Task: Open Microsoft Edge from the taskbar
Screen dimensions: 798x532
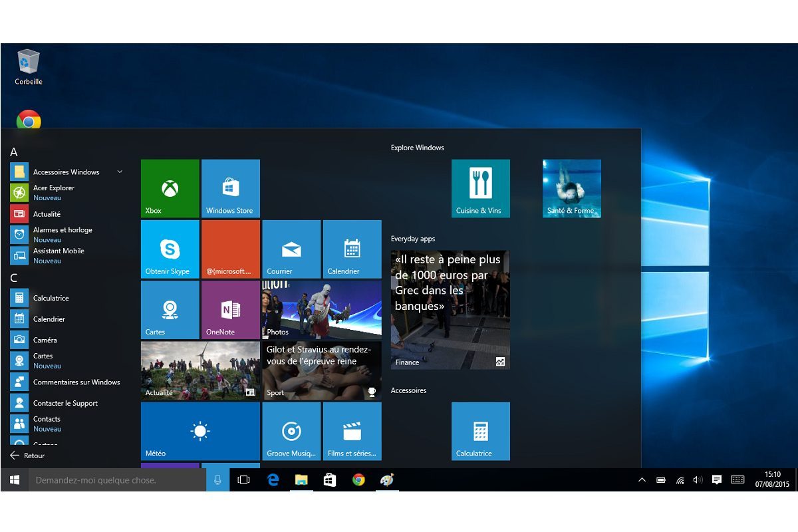Action: 273,480
